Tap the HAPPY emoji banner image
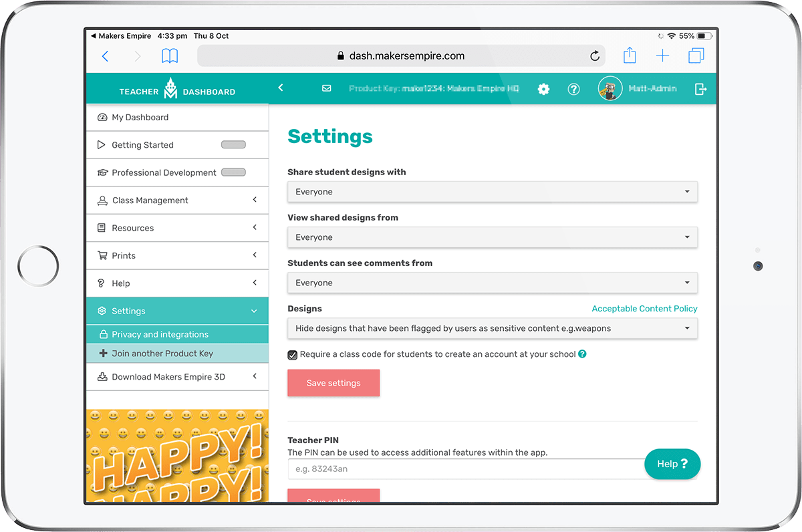802x532 pixels. (177, 456)
